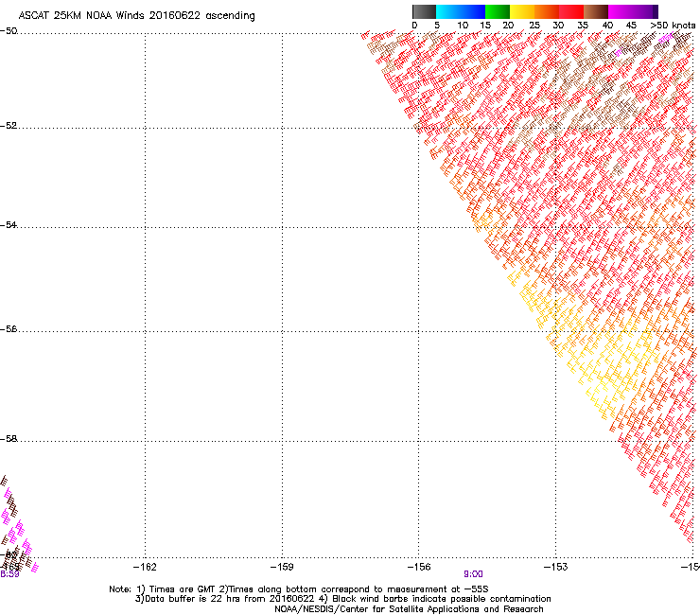Screen dimensions: 700x615
Task: Click the brown 35-40 knots legend segment
Action: 596,11
